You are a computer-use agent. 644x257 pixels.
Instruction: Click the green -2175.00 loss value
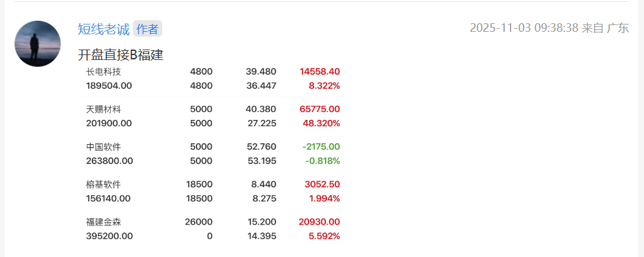coord(321,147)
